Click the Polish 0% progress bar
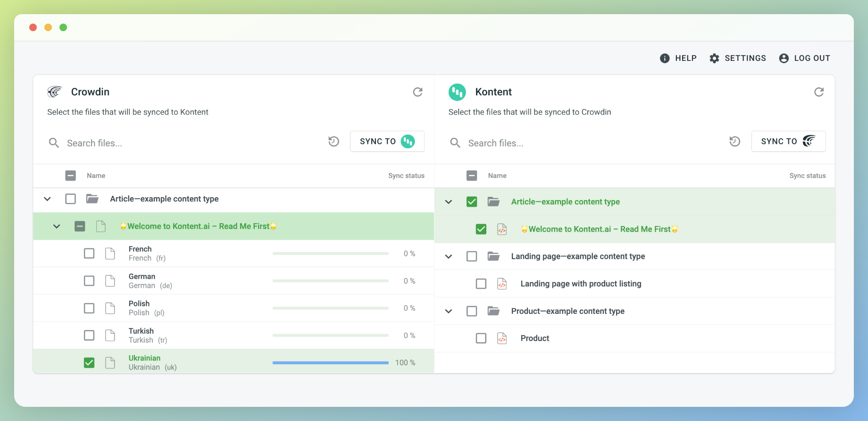This screenshot has height=421, width=868. (x=331, y=308)
